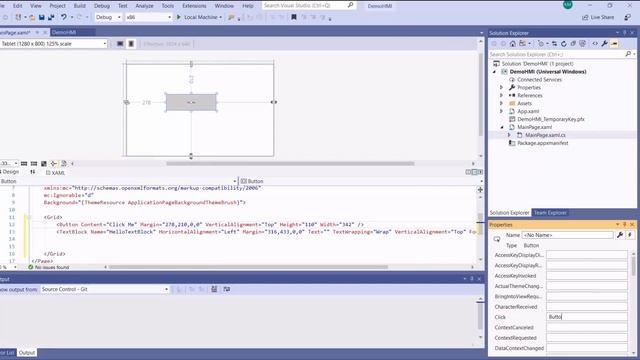Switch to the Team Explorer tab

[550, 213]
